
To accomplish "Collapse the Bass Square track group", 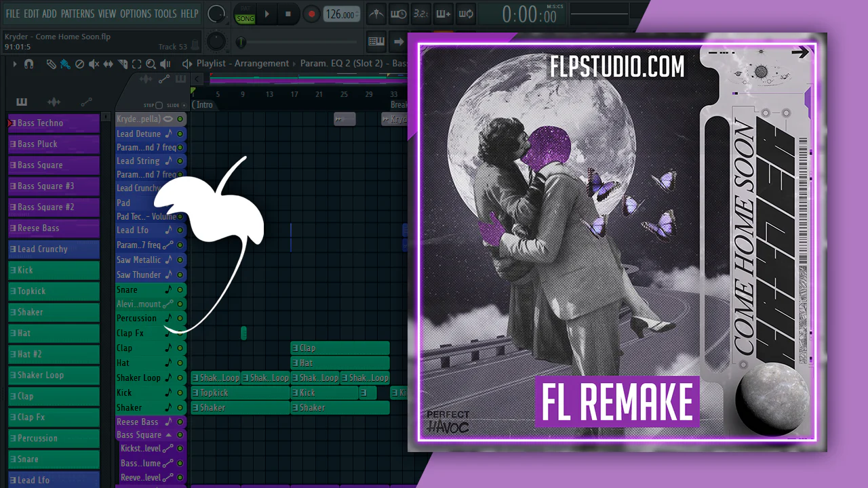I will 168,435.
